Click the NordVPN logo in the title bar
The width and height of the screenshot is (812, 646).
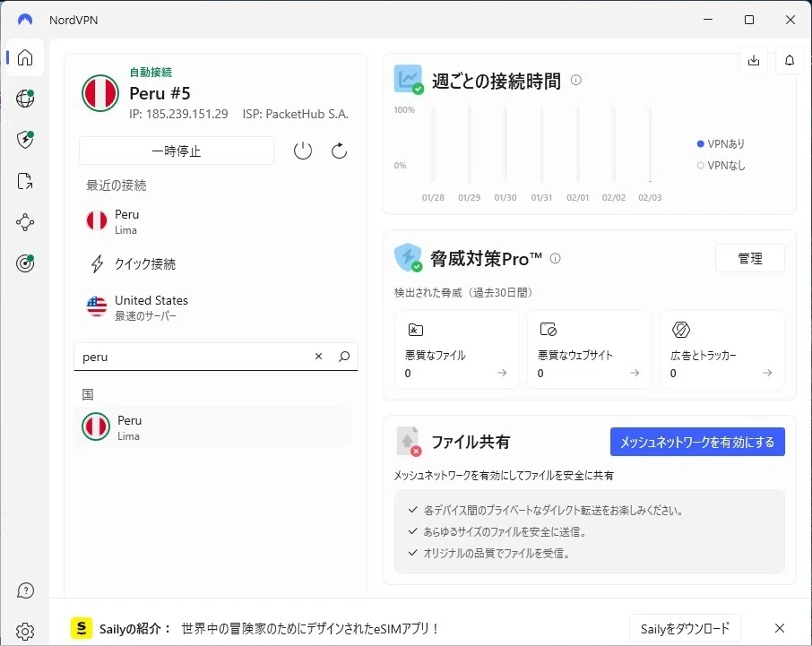coord(25,20)
